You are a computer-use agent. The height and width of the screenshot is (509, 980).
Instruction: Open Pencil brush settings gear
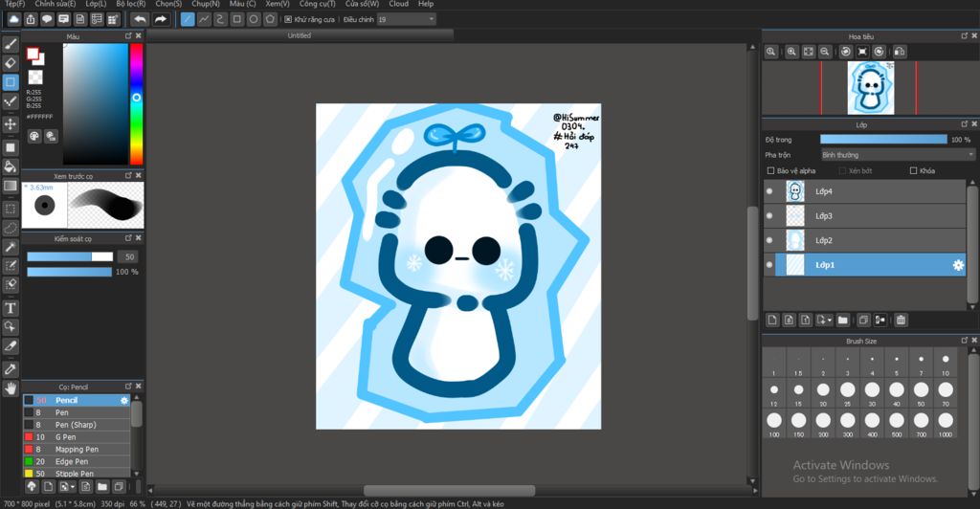123,400
